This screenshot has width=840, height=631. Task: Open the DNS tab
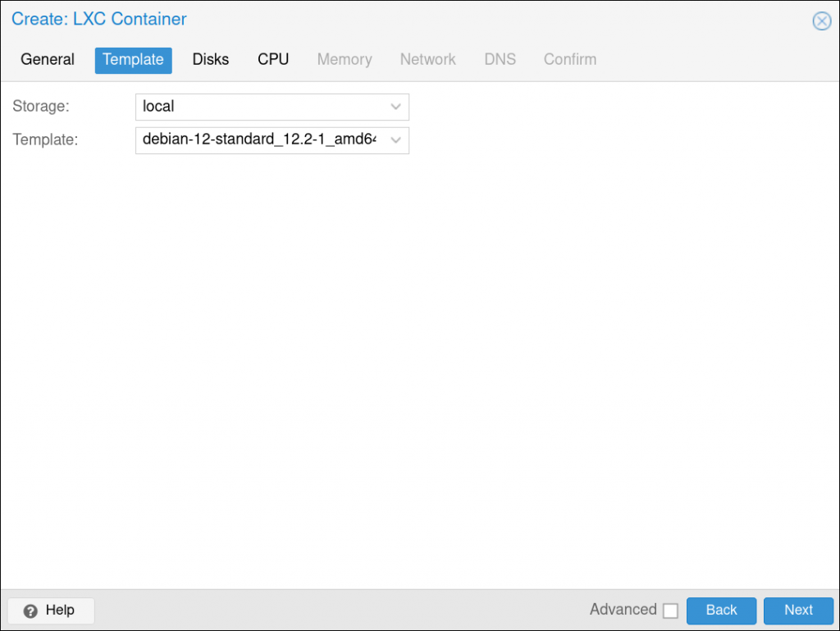click(500, 60)
